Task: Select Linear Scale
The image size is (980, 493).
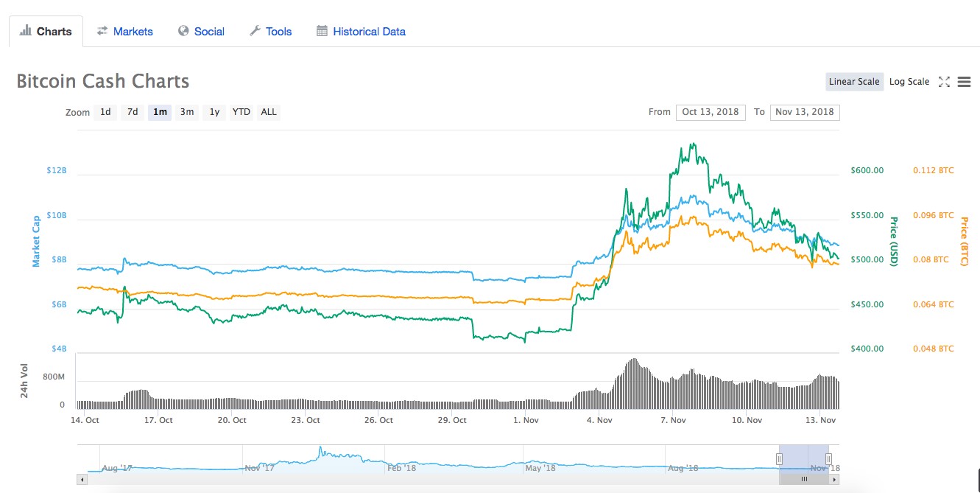Action: click(x=854, y=82)
